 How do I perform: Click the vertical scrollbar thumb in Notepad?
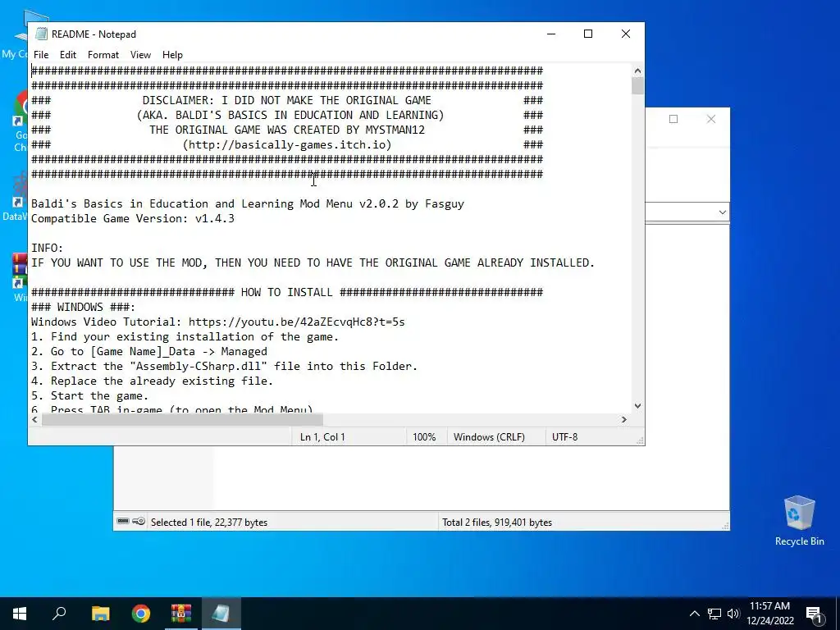637,85
